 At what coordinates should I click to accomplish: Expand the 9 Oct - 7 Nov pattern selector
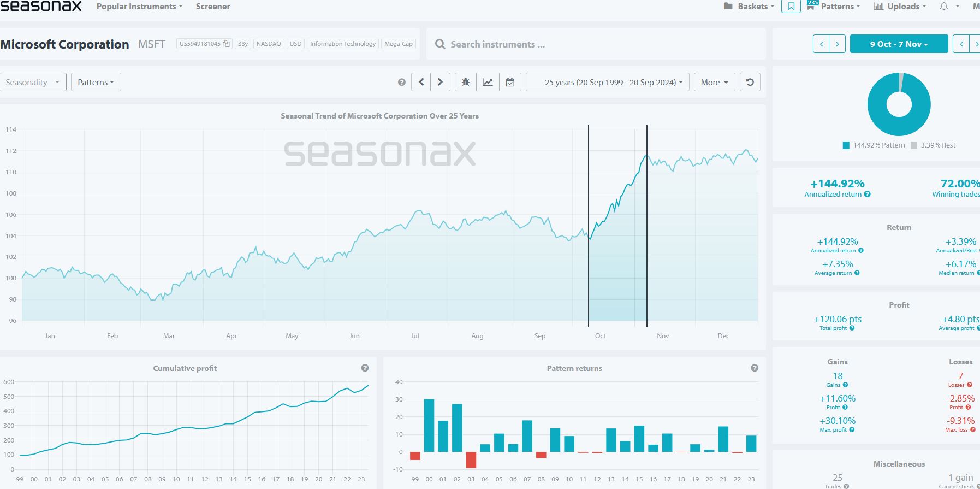point(899,44)
